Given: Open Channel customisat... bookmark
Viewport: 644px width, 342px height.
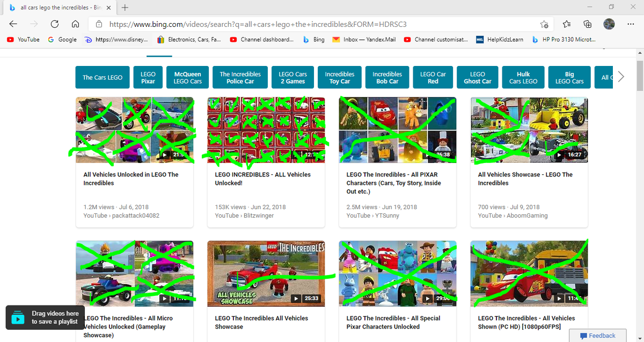Looking at the screenshot, I should [x=435, y=39].
